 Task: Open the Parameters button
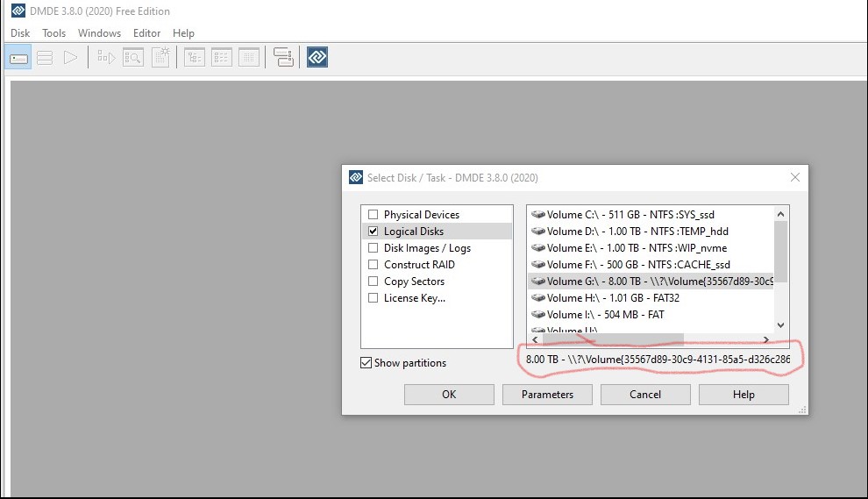point(547,395)
